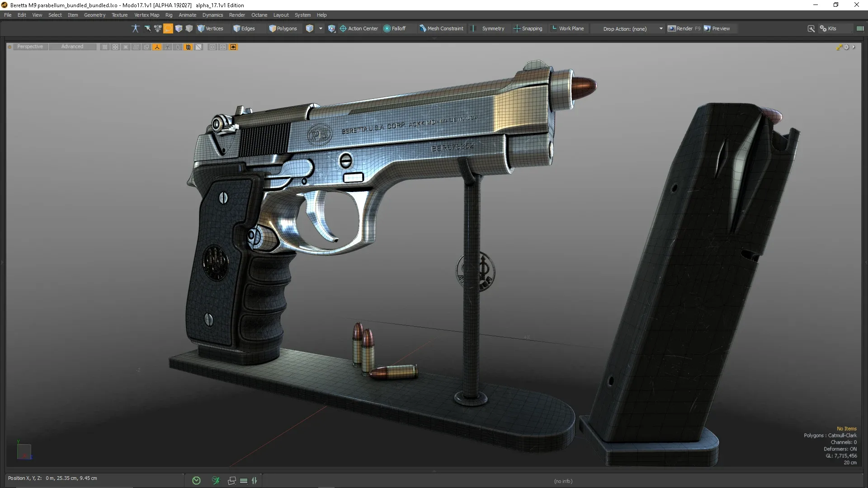Click the up-down arrows status bar icon

tap(255, 481)
